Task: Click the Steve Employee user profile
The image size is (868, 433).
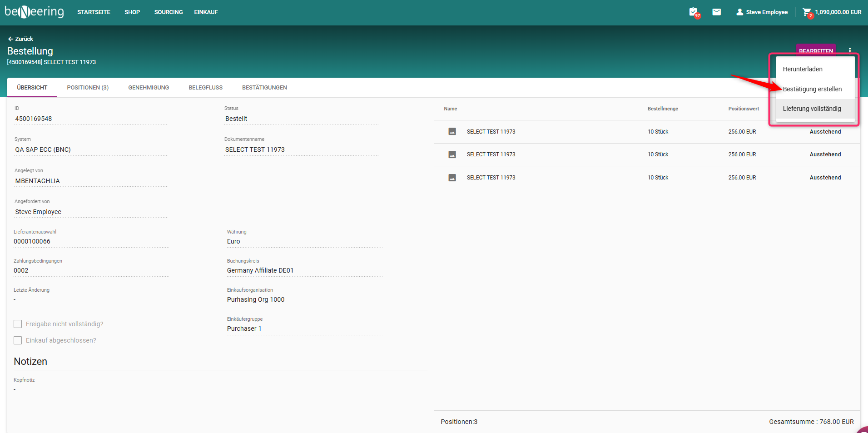Action: point(762,12)
